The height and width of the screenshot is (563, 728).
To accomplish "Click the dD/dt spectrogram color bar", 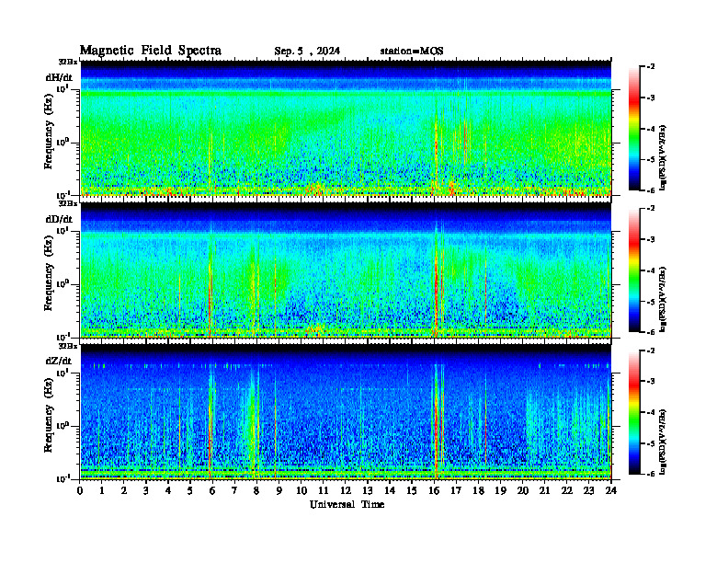I will 634,270.
